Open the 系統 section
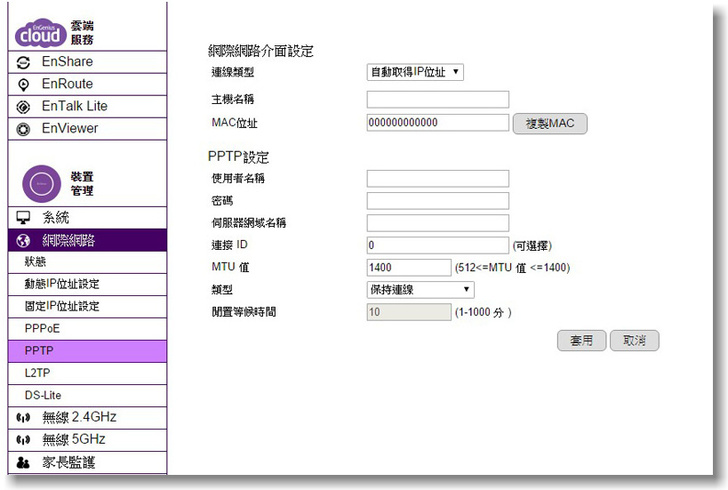The image size is (728, 490). click(87, 217)
